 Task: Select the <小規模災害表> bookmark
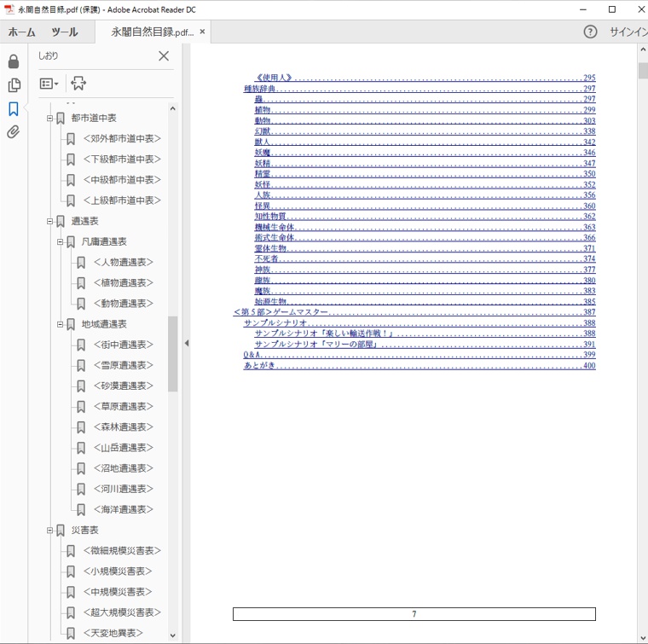(118, 571)
